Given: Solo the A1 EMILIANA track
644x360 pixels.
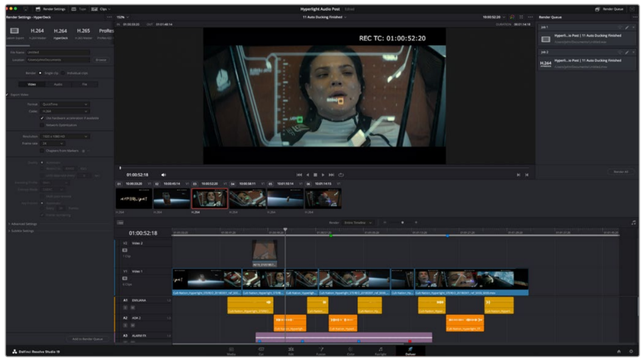Looking at the screenshot, I should coord(125,307).
